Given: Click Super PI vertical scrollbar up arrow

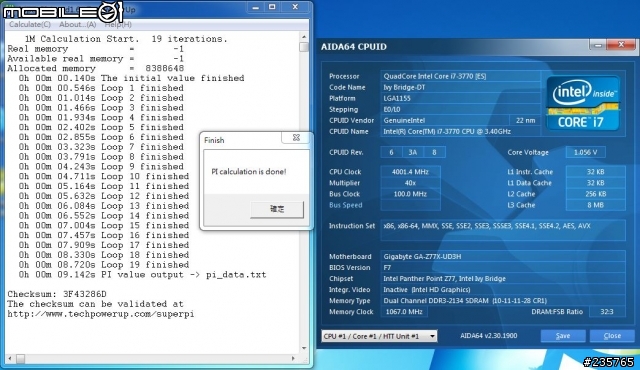Looking at the screenshot, I should tap(304, 37).
